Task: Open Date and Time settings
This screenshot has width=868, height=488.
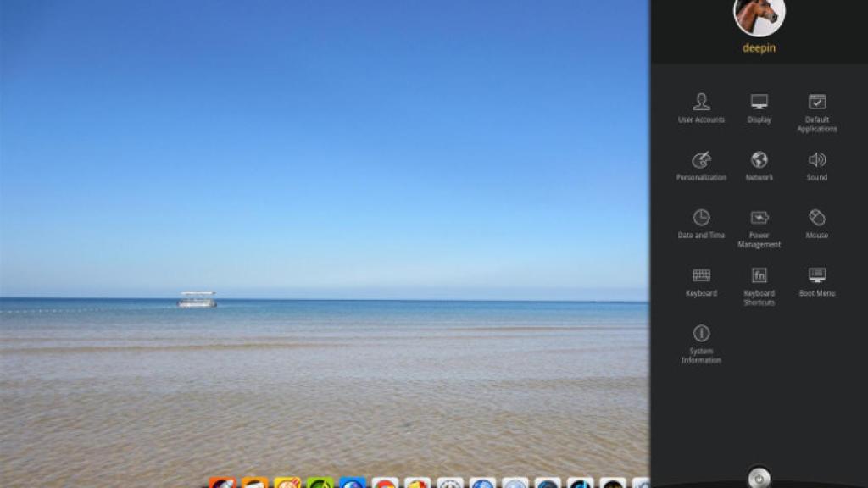Action: point(700,223)
